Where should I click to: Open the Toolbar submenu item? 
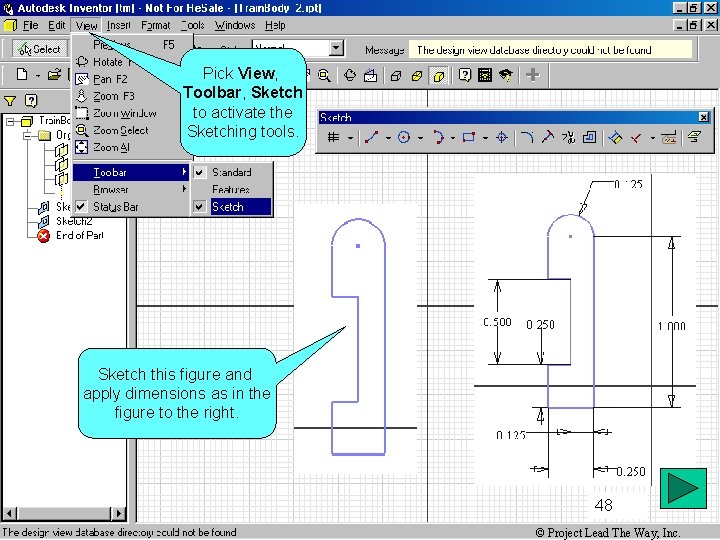[131, 172]
